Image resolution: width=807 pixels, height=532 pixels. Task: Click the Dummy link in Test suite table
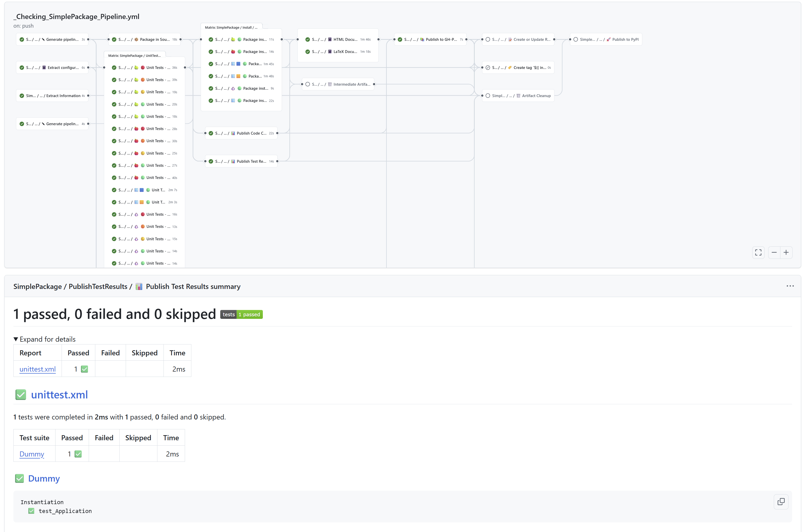(31, 454)
